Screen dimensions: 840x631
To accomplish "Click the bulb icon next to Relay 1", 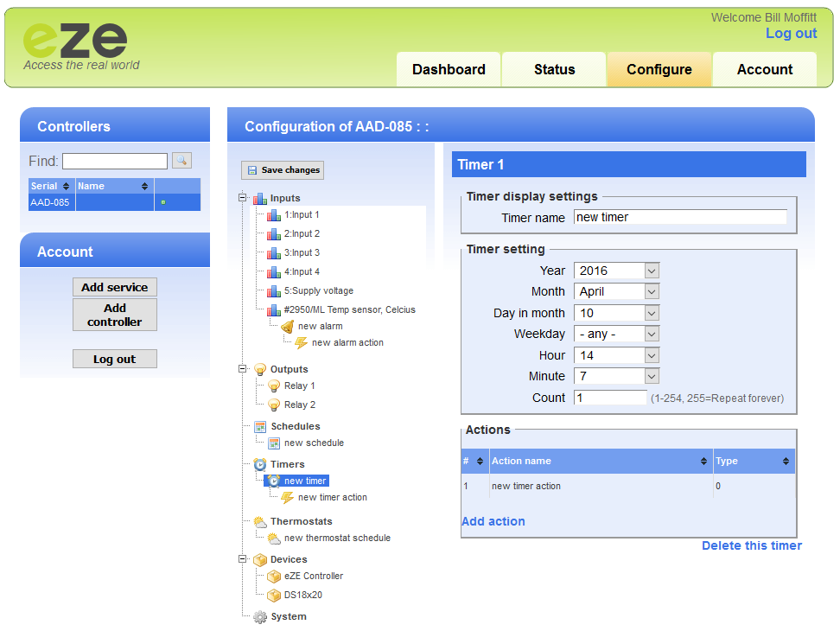I will [274, 386].
